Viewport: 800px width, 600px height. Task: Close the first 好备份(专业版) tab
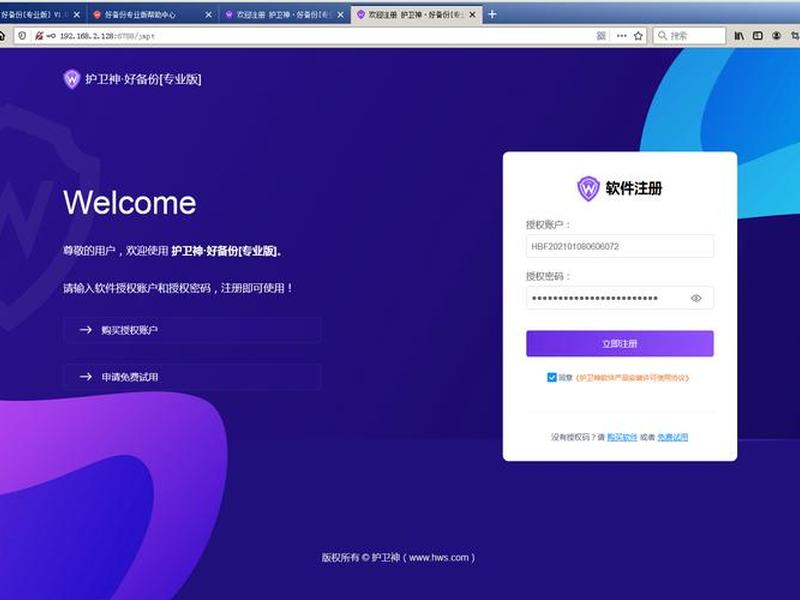[77, 15]
